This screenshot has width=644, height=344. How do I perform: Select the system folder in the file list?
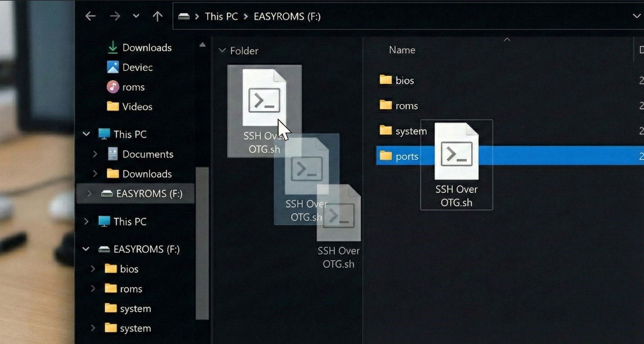click(411, 131)
